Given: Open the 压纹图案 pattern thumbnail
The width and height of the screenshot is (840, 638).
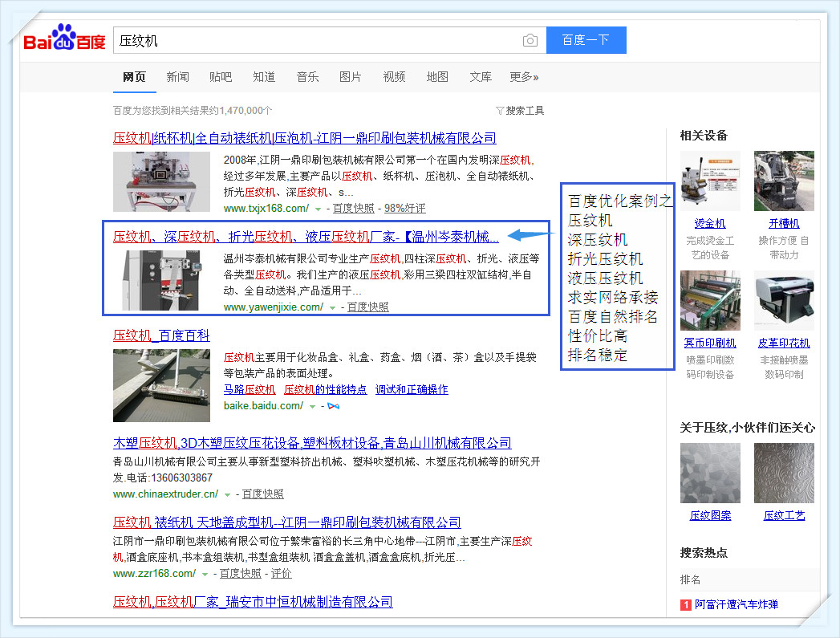Looking at the screenshot, I should (710, 473).
